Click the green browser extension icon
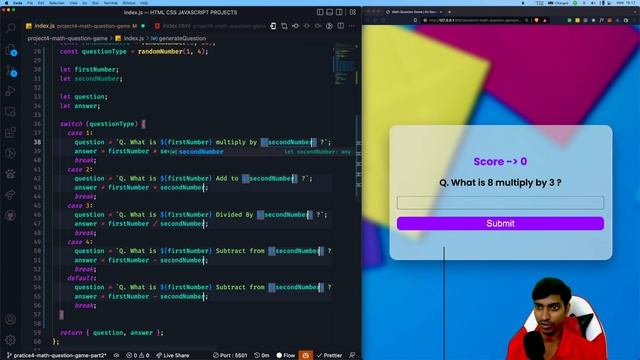640x360 pixels. (569, 20)
